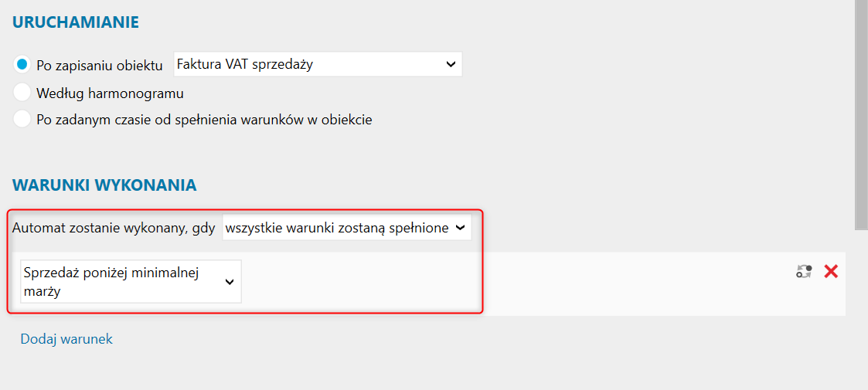Select the 'Po zapisaniu obiektu' radio button
868x390 pixels.
coord(22,65)
